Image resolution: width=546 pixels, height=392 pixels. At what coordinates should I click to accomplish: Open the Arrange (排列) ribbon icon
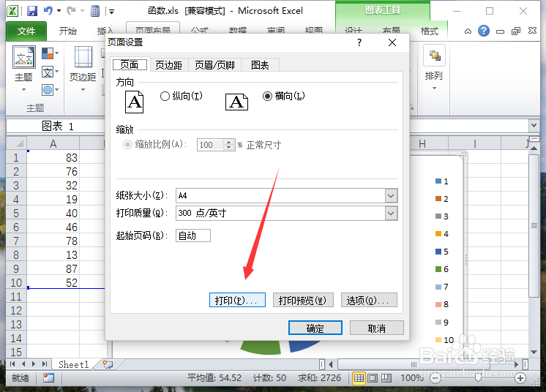434,56
